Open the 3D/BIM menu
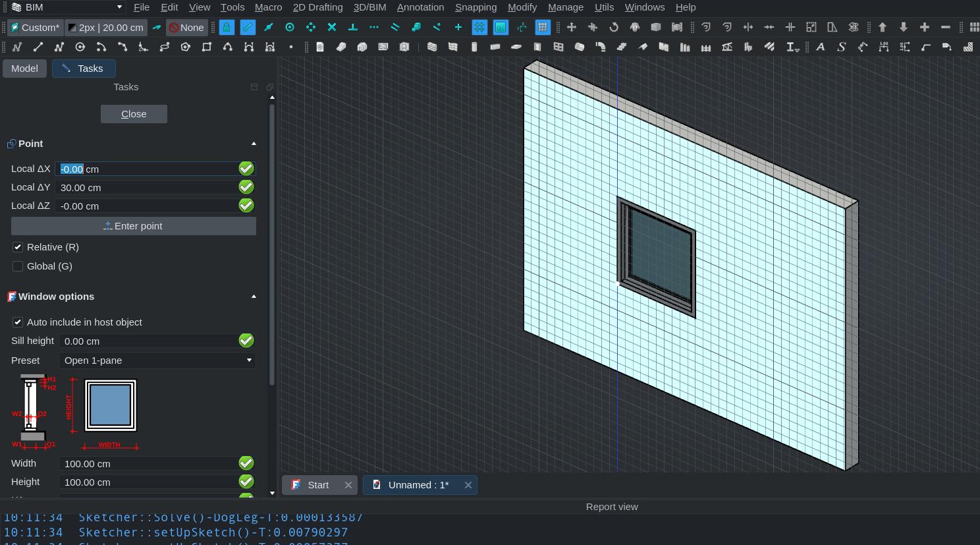The width and height of the screenshot is (980, 545). [x=369, y=7]
